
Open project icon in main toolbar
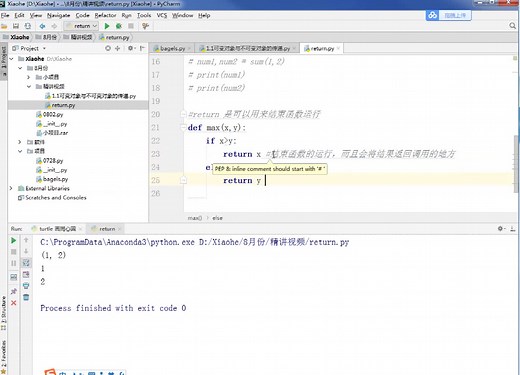click(x=4, y=26)
